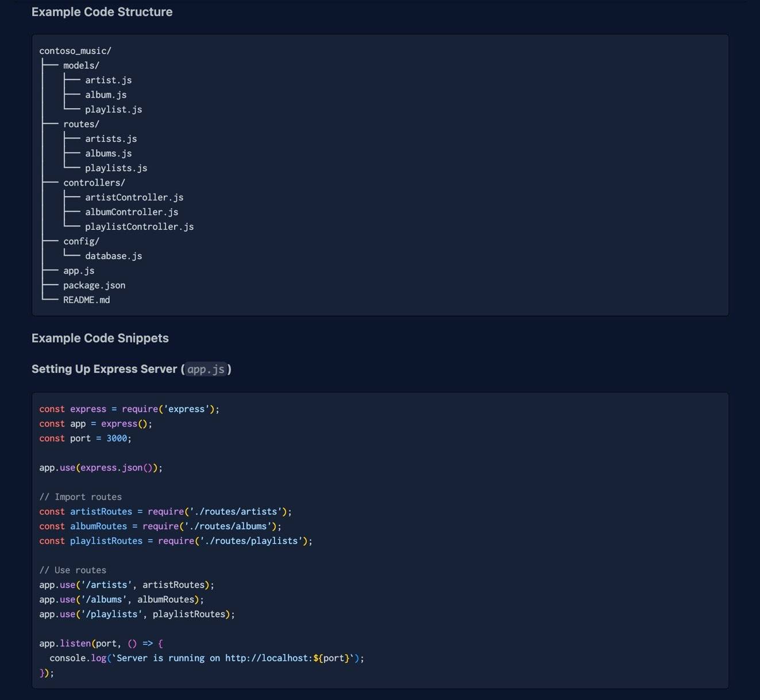
Task: Select the routes/ folder entry
Action: click(81, 124)
